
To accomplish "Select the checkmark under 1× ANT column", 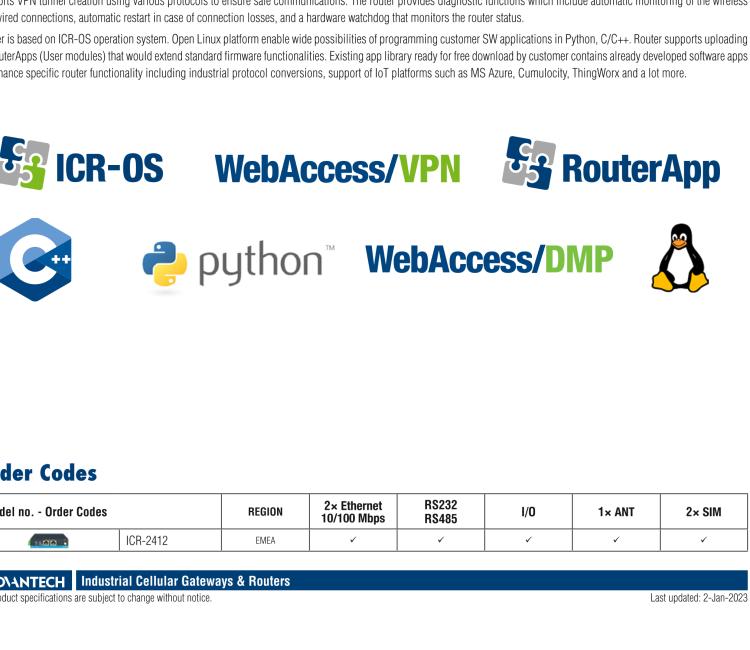I will (x=615, y=539).
